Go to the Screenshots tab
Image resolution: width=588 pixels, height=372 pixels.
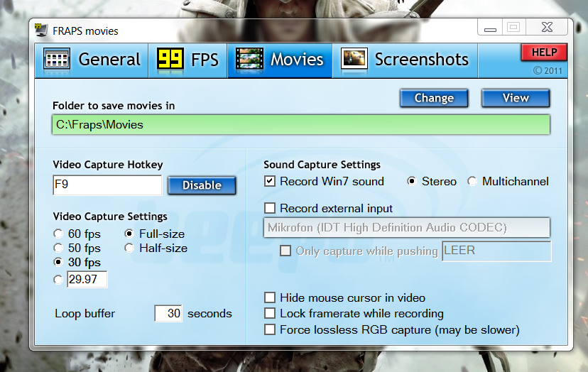point(405,60)
